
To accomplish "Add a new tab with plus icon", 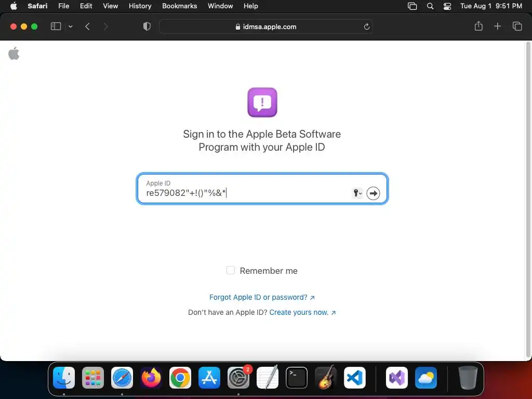I will point(497,26).
